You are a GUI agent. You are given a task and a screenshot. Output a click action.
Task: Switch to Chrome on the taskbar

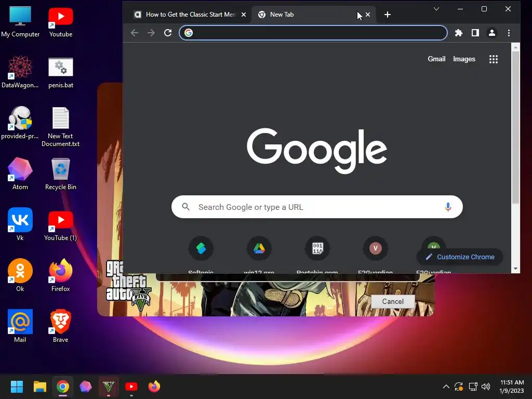tap(63, 387)
